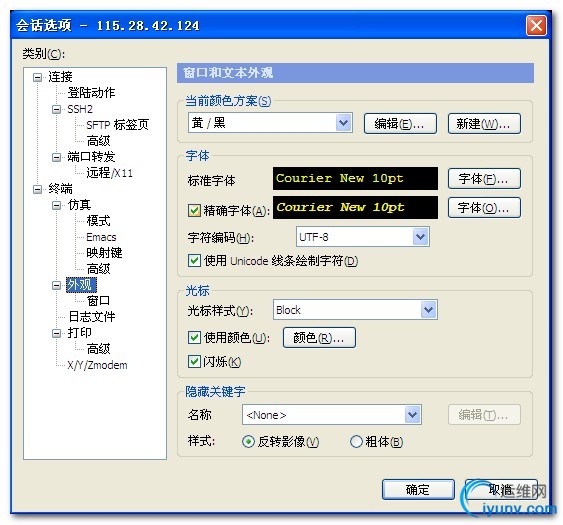Open precise font via 字体(O)... button
Viewport: 563px width, 525px height.
(x=484, y=208)
